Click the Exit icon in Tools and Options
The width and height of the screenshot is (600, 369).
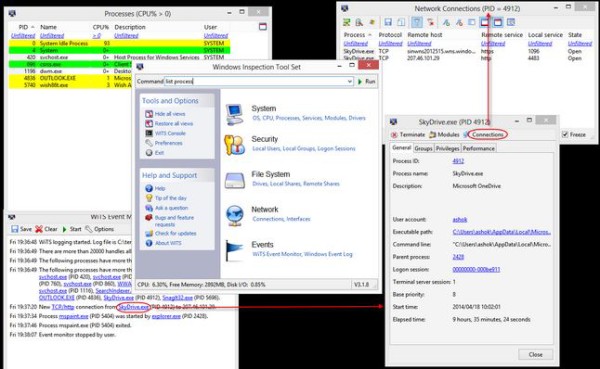point(149,153)
